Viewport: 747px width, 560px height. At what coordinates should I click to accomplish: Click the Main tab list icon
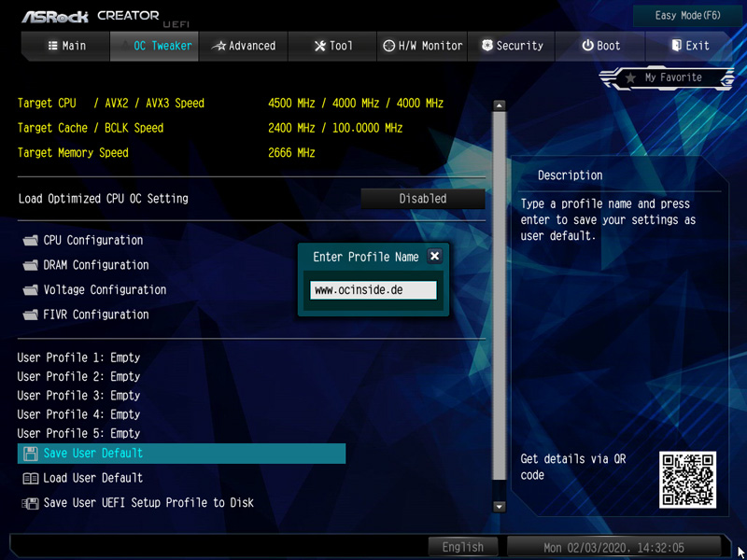click(52, 46)
